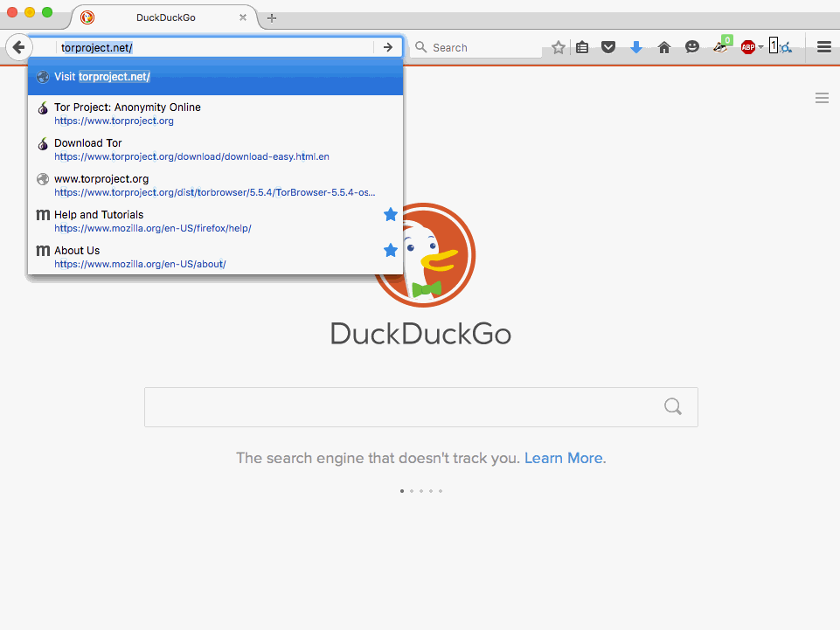Click the magnifier icon in the browser Search bar
This screenshot has width=840, height=630.
coord(421,47)
